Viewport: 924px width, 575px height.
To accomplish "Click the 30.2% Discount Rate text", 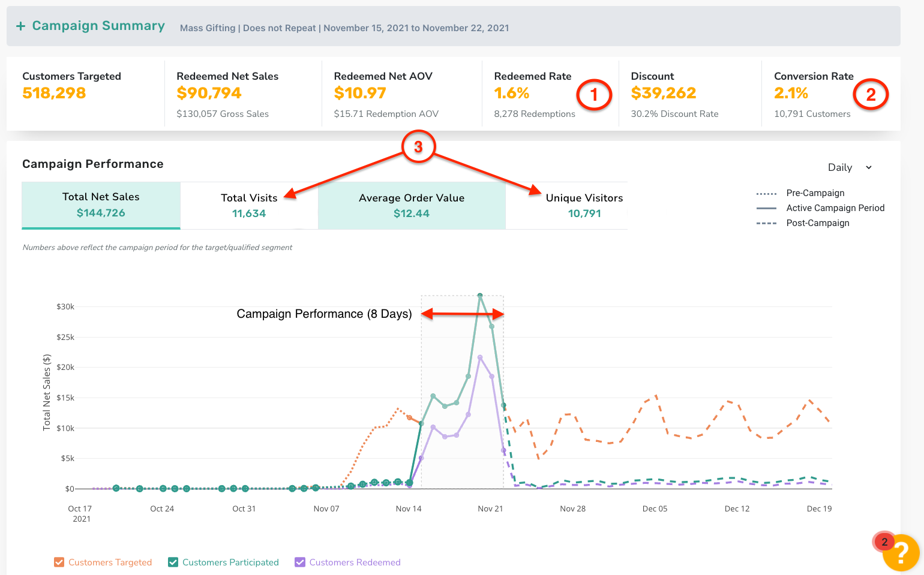I will 674,114.
